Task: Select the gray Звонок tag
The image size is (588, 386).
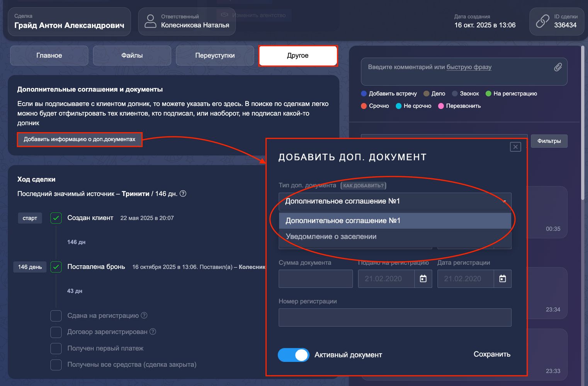Action: [x=465, y=93]
